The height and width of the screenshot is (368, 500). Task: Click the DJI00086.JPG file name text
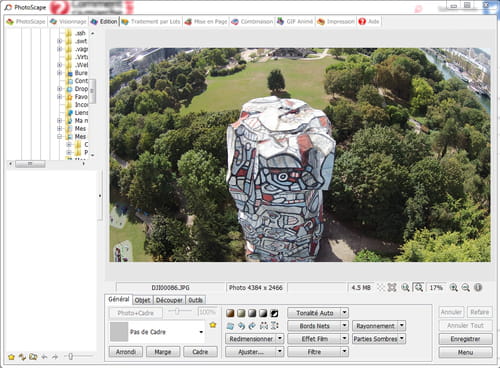(x=170, y=288)
